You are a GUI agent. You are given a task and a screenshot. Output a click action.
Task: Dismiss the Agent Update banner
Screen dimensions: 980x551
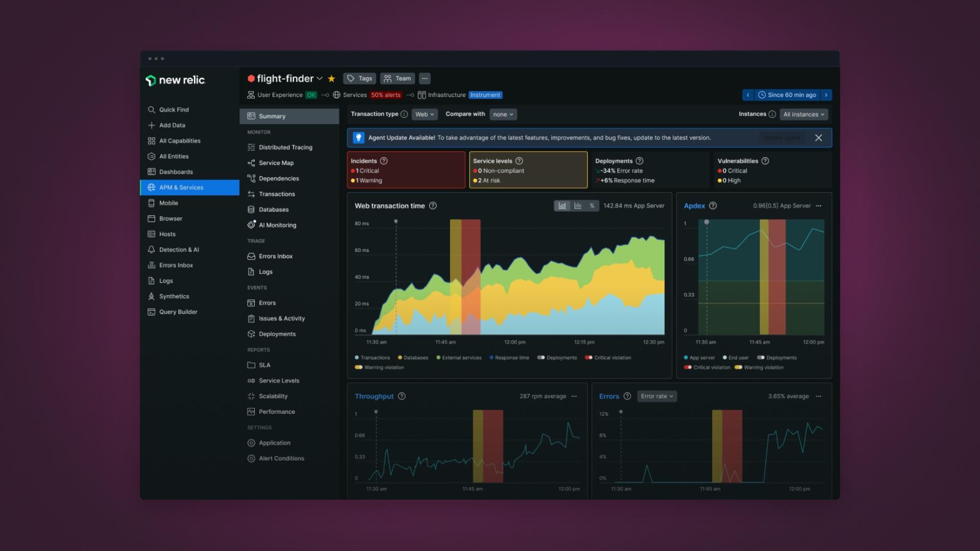[818, 138]
